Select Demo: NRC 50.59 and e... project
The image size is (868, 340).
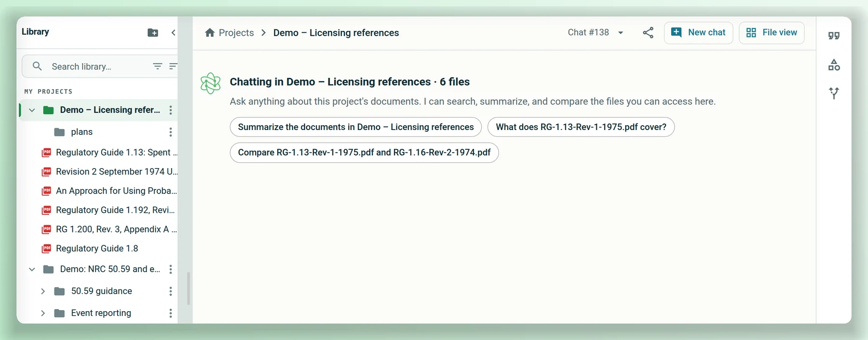[x=110, y=269]
